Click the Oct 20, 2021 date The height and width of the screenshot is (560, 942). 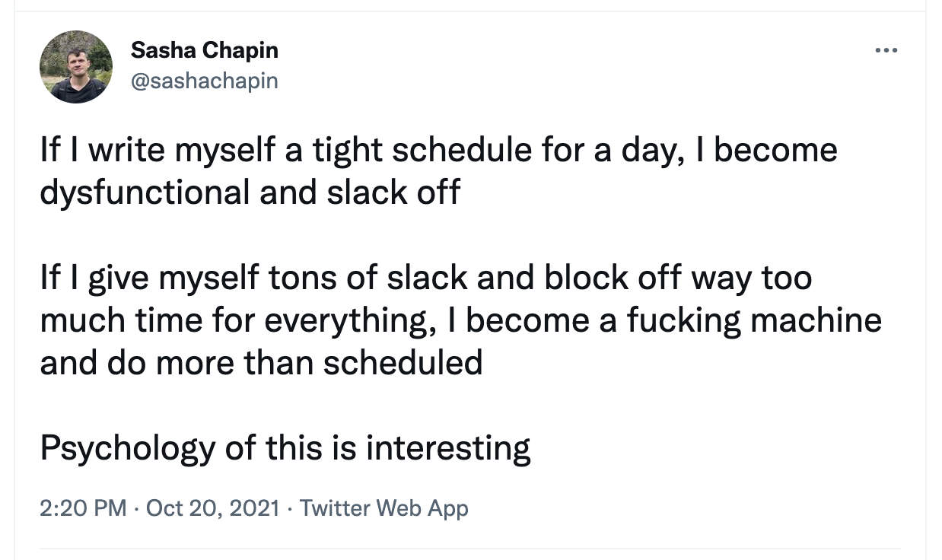(x=212, y=508)
